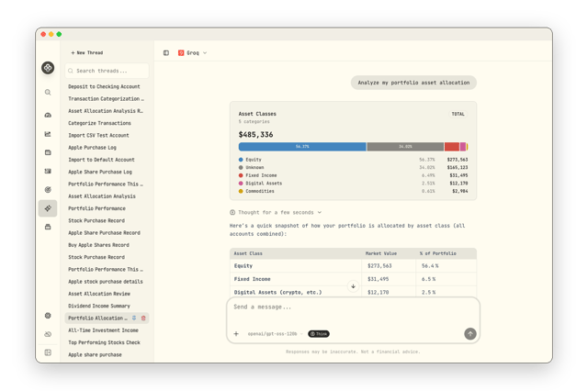The height and width of the screenshot is (391, 588).
Task: Click the blue Equity 56.37% bar segment
Action: [x=302, y=147]
